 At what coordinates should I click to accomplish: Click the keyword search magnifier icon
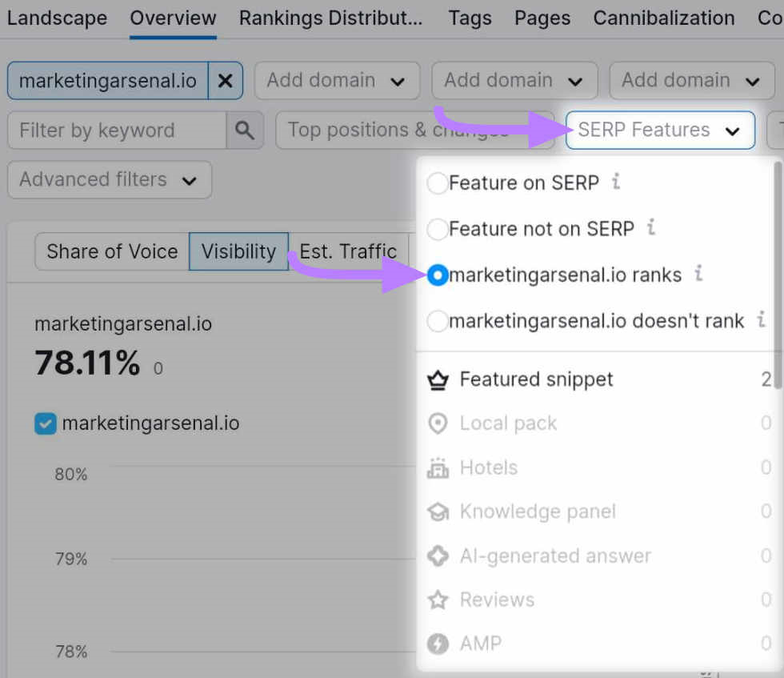(246, 130)
